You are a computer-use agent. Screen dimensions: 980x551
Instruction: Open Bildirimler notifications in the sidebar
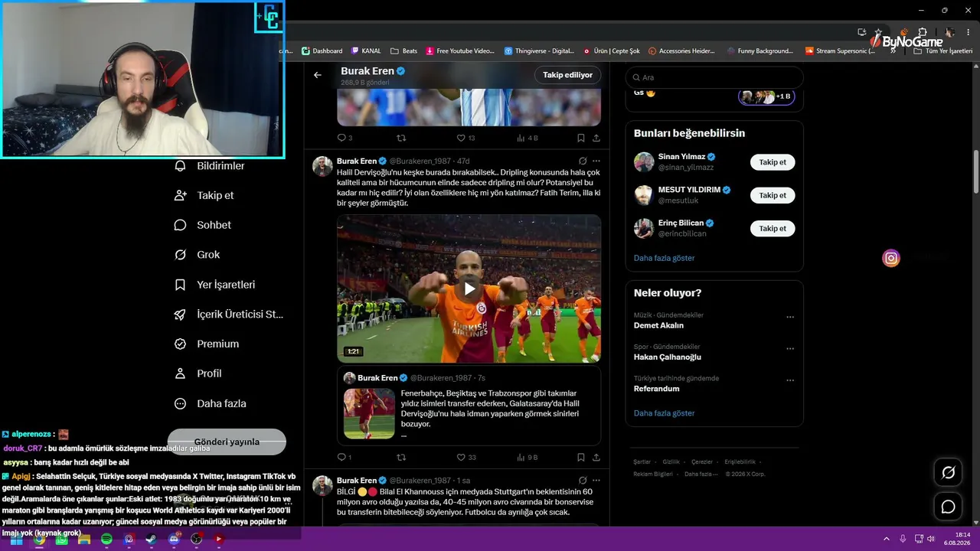click(210, 165)
